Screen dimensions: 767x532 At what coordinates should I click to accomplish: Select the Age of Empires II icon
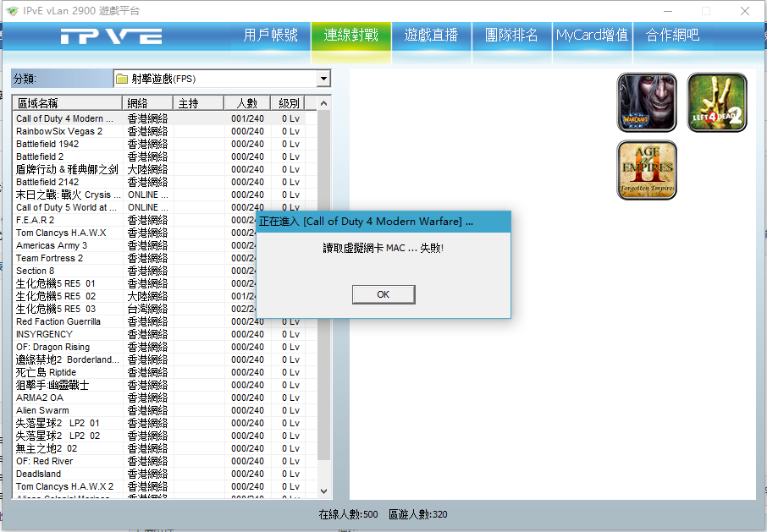tap(647, 170)
